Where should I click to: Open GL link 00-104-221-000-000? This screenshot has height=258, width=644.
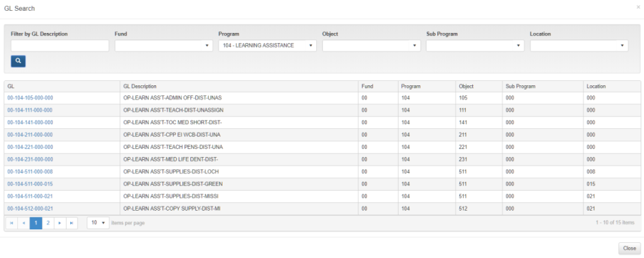pyautogui.click(x=30, y=147)
